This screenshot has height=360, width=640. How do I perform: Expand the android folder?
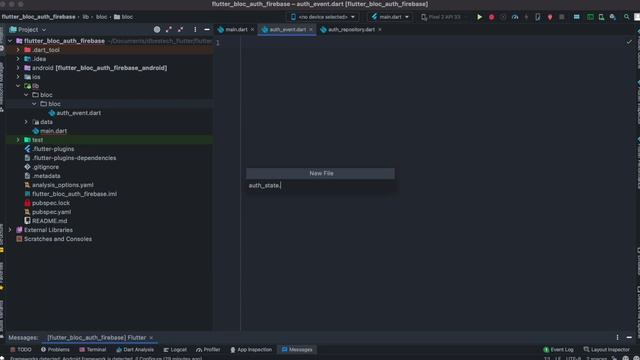click(18, 68)
